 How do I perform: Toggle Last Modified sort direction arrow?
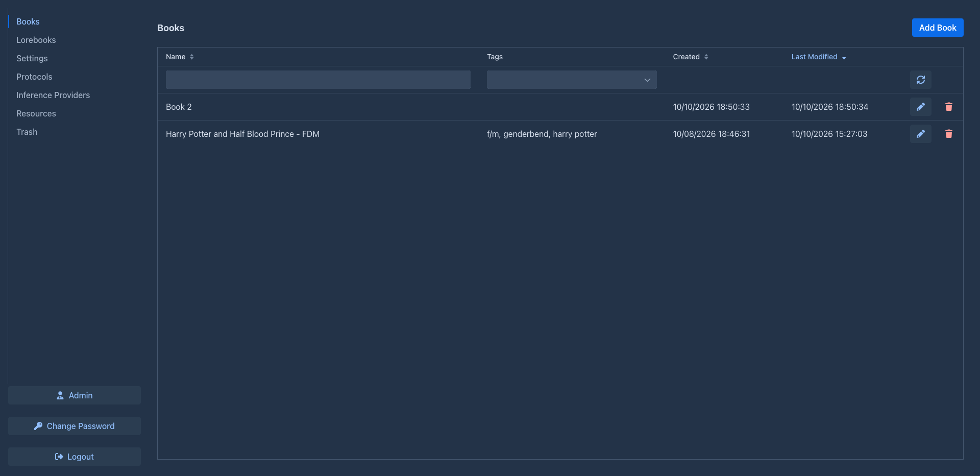point(844,58)
